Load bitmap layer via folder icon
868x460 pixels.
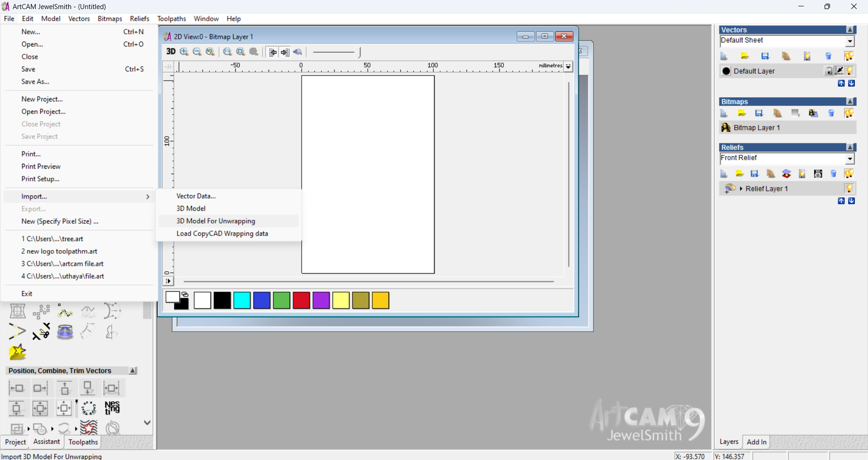click(742, 113)
